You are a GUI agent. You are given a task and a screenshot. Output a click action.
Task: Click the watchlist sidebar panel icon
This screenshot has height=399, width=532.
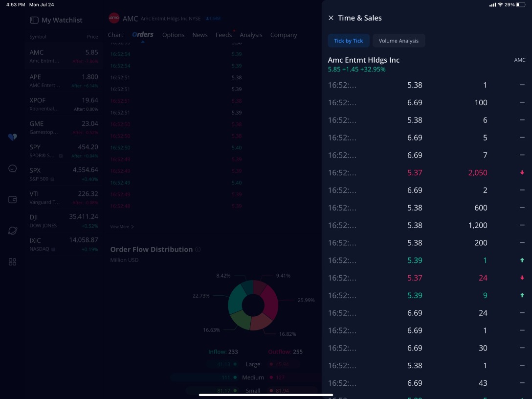point(34,20)
